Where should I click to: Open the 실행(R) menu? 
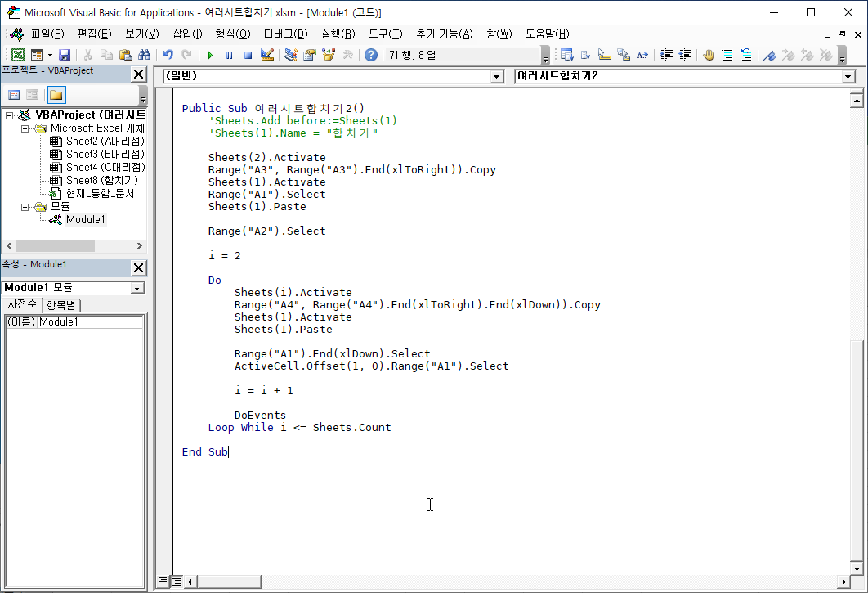(x=338, y=34)
